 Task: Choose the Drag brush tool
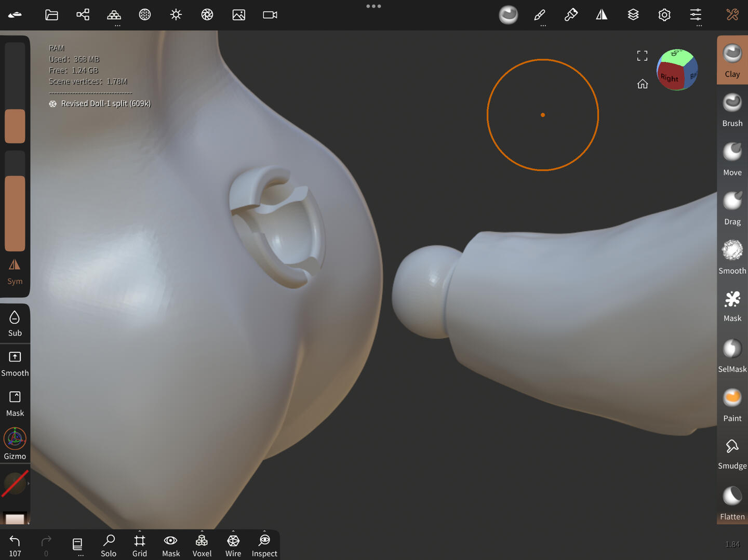click(x=732, y=208)
